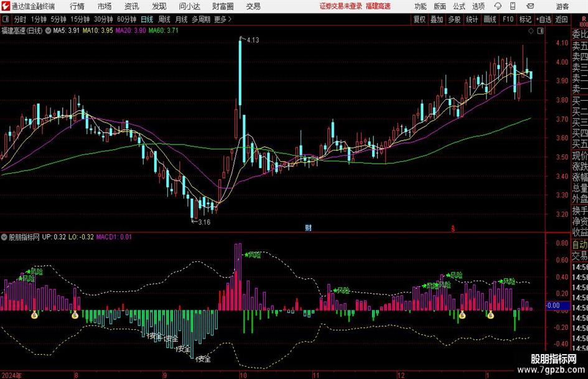Open the 交易 menu

pos(253,6)
